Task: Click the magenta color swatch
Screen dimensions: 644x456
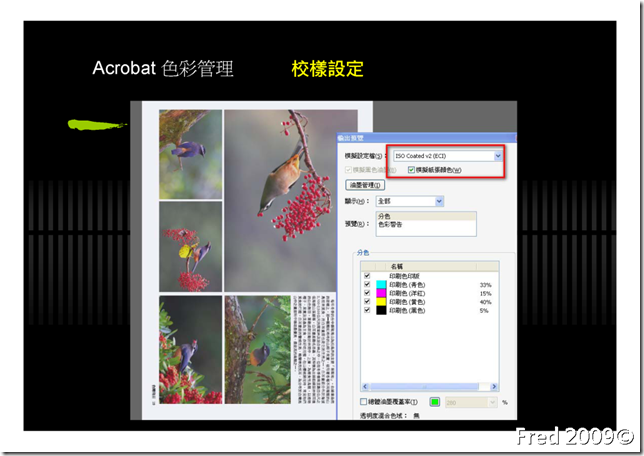Action: point(381,293)
